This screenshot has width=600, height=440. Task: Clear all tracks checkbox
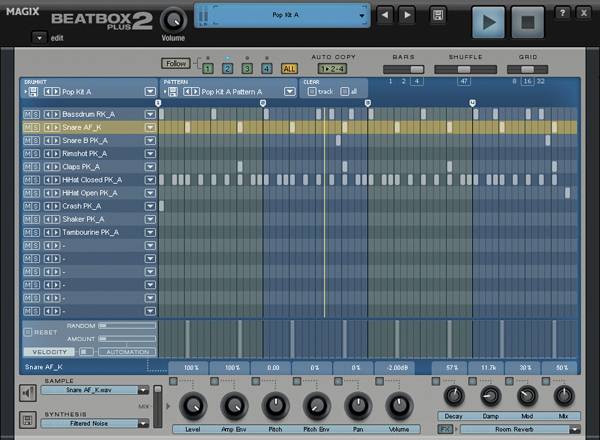click(x=345, y=91)
